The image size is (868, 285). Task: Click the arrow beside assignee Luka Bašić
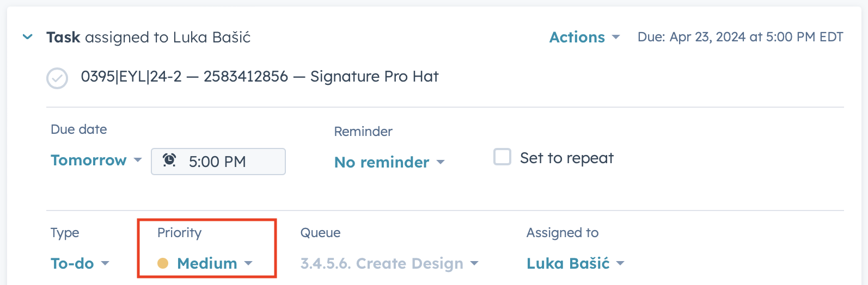click(x=620, y=263)
